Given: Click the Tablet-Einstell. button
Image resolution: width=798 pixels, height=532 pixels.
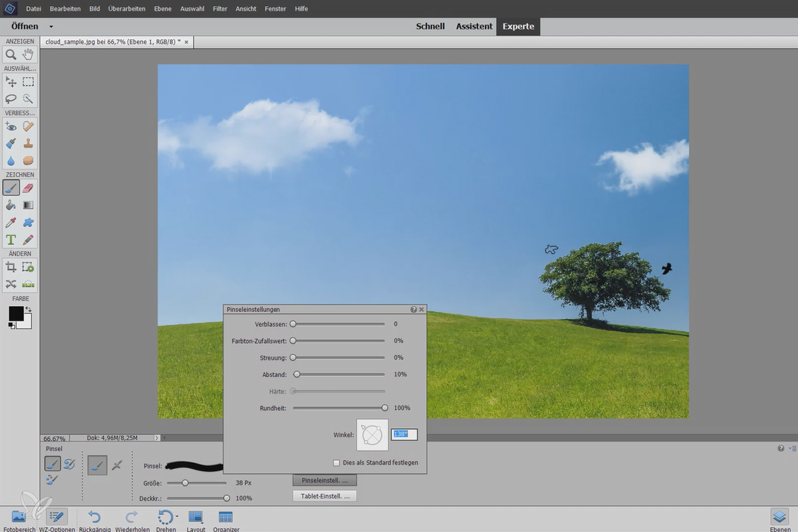Looking at the screenshot, I should (x=325, y=496).
